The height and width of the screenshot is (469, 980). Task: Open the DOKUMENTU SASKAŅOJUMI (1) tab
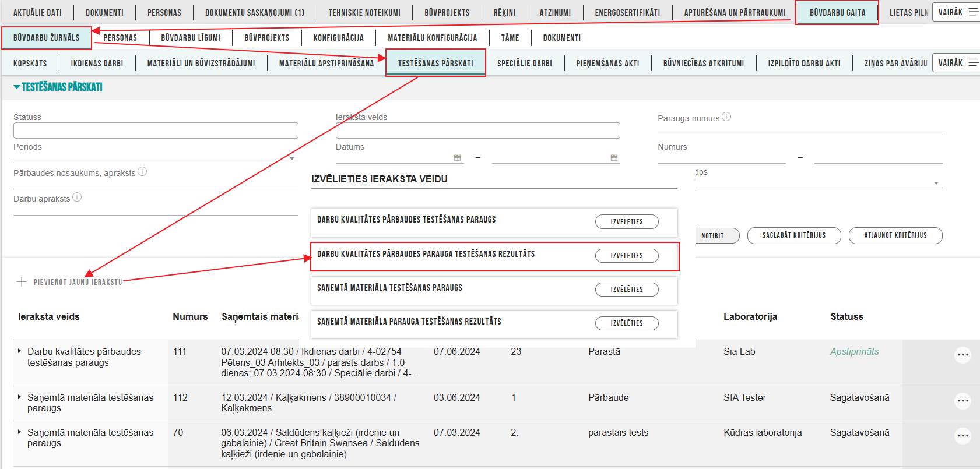255,12
